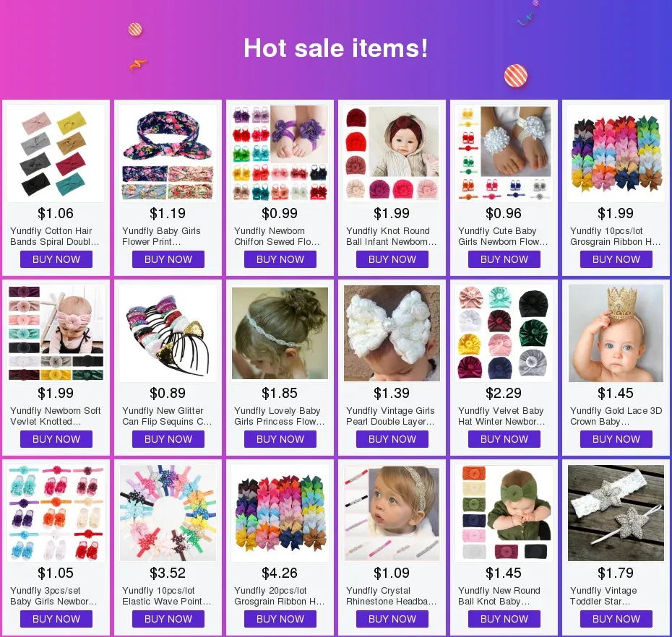Click the $1.99 10pcs/lot Grosgrain Ribbon price

click(616, 213)
